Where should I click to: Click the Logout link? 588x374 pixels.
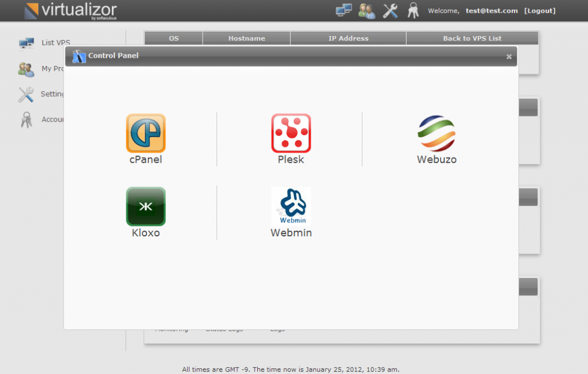click(x=540, y=10)
